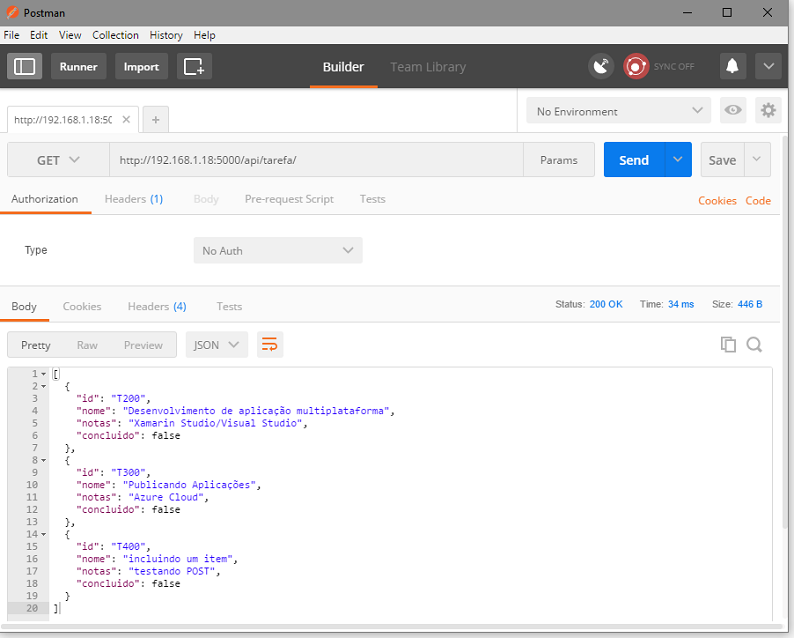Collapse the fold arrow at line 1
This screenshot has width=794, height=638.
(x=44, y=374)
